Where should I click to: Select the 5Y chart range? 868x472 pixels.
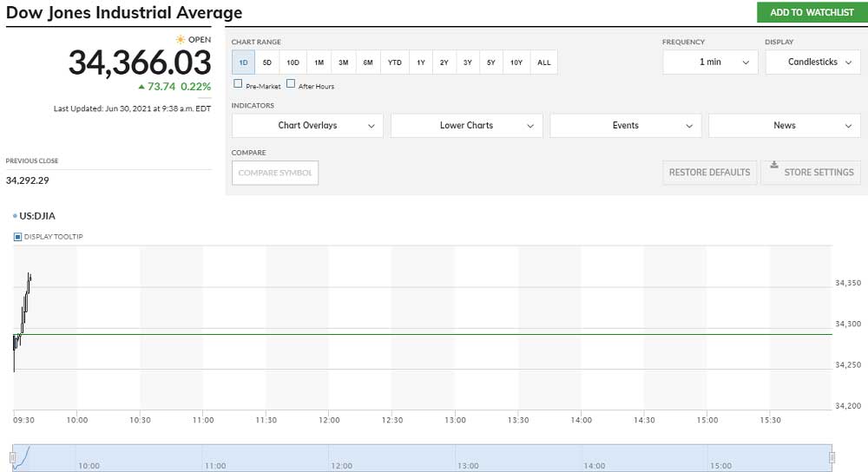pyautogui.click(x=491, y=62)
